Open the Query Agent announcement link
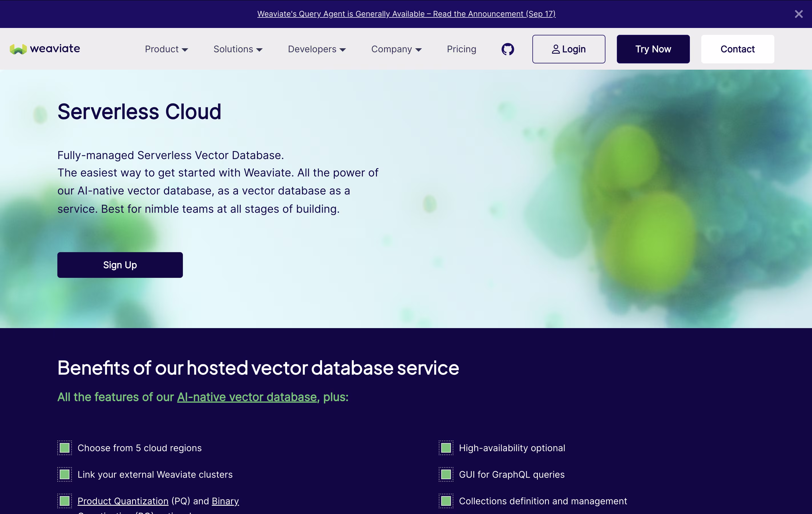 point(406,14)
